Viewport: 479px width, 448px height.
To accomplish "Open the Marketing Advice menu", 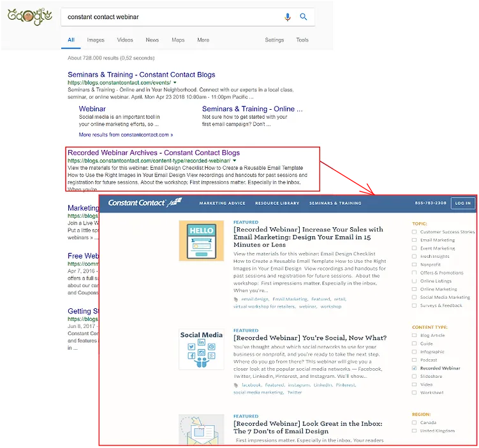I will pos(222,203).
